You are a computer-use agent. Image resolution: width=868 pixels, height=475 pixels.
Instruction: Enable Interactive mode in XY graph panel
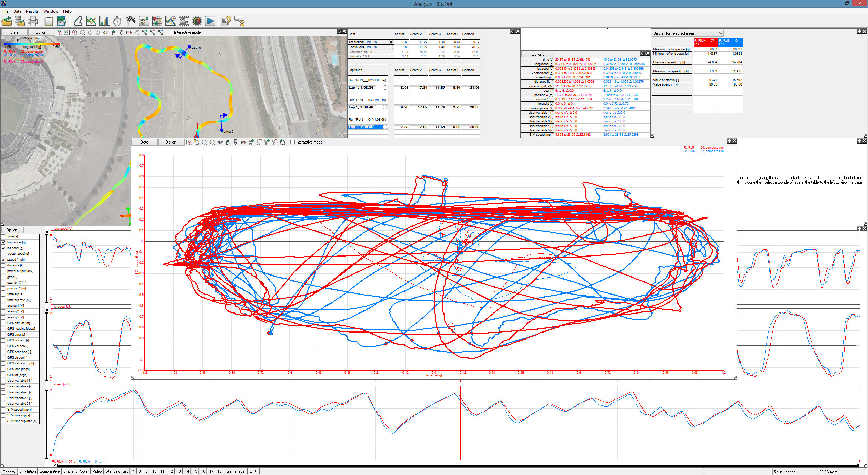(x=293, y=142)
